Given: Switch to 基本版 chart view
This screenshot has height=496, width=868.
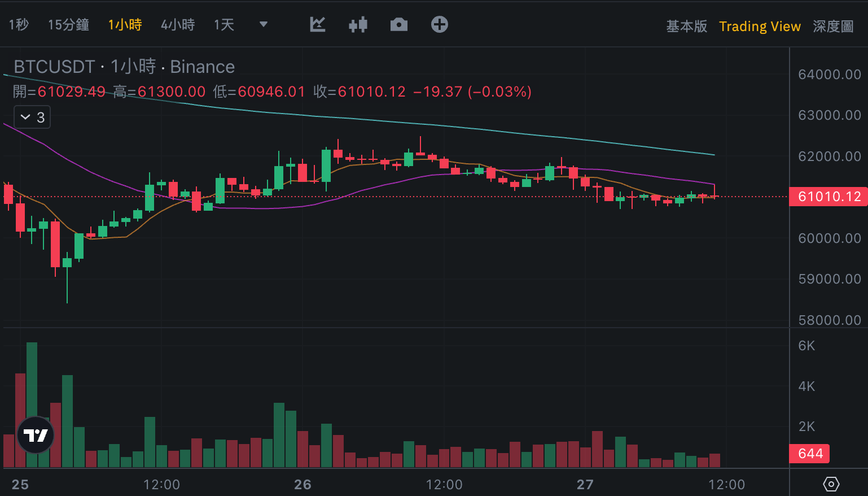Looking at the screenshot, I should (686, 27).
